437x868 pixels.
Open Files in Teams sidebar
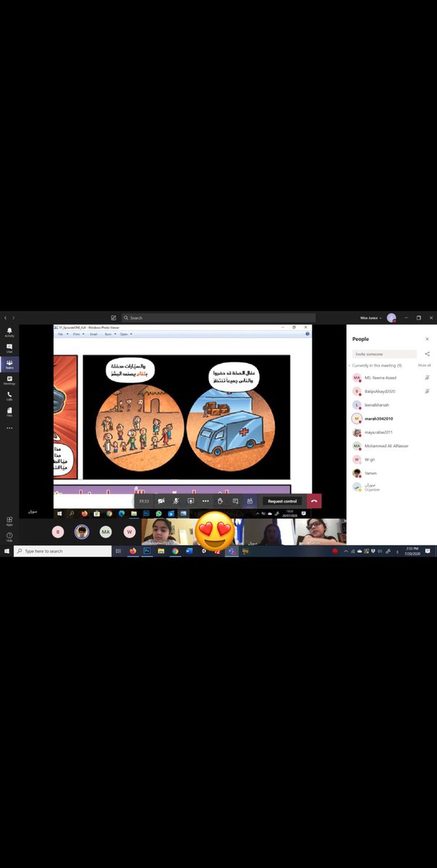[x=9, y=412]
